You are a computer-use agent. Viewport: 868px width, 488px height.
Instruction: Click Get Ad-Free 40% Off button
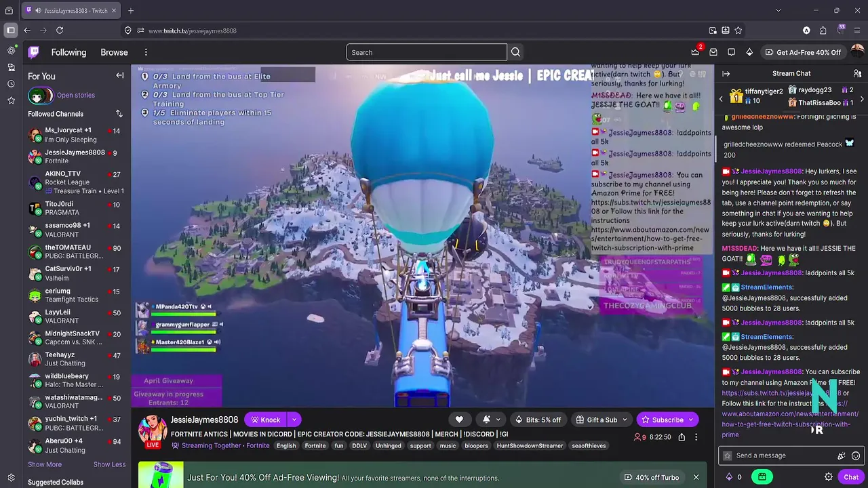point(803,52)
